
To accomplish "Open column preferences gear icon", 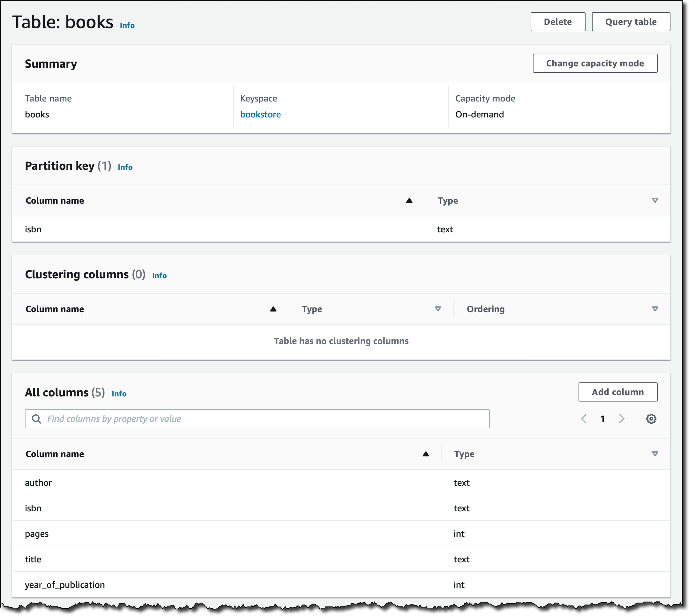I will tap(651, 419).
